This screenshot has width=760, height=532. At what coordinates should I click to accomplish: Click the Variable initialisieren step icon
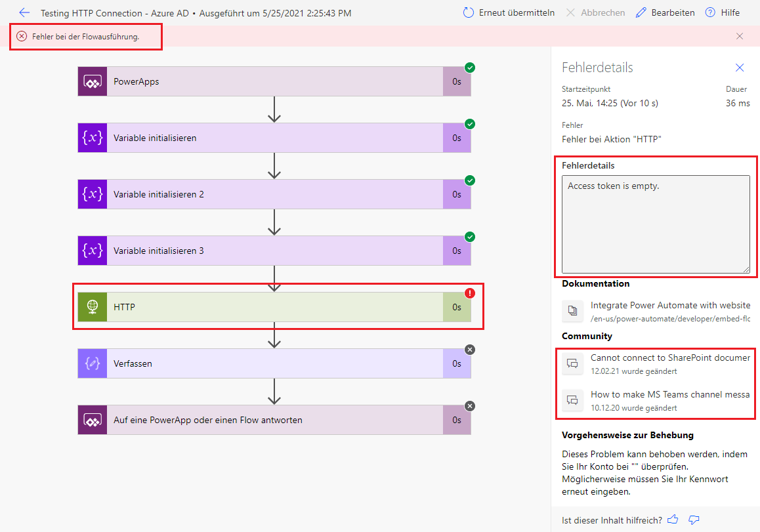click(x=93, y=138)
